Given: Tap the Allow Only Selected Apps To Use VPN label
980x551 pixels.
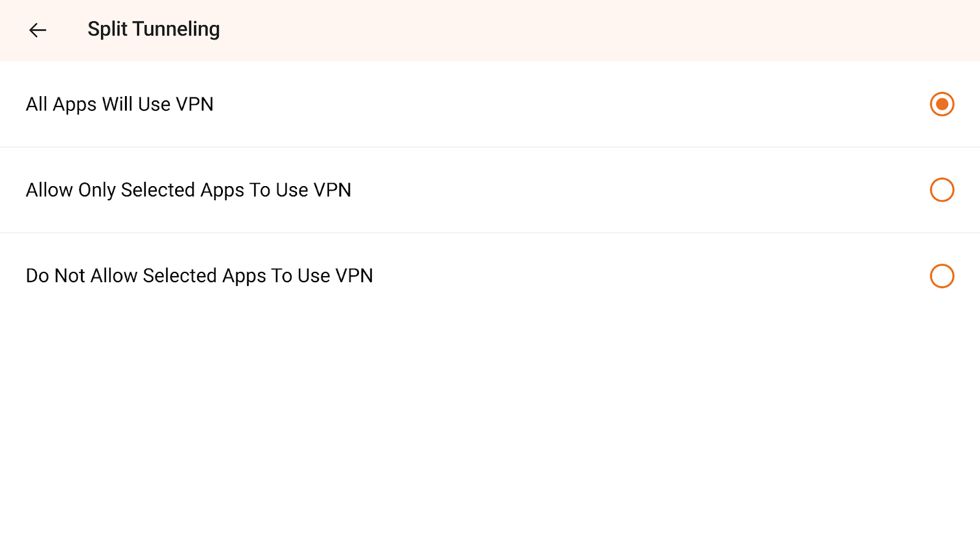Looking at the screenshot, I should tap(188, 190).
